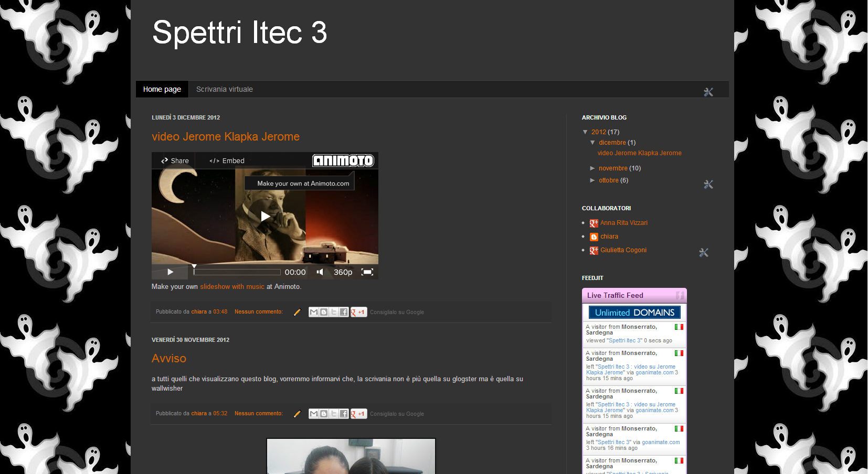Click the video progress seek bar
The height and width of the screenshot is (474, 868).
point(237,272)
